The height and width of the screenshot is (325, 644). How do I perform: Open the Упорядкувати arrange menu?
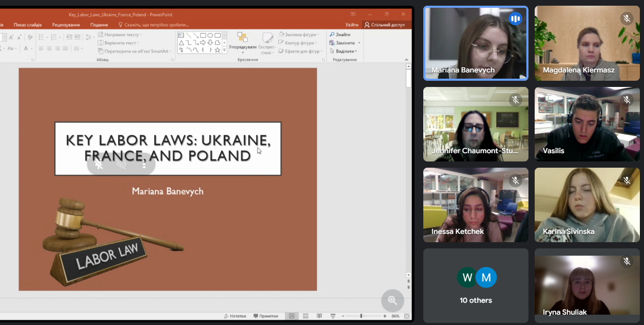(242, 43)
